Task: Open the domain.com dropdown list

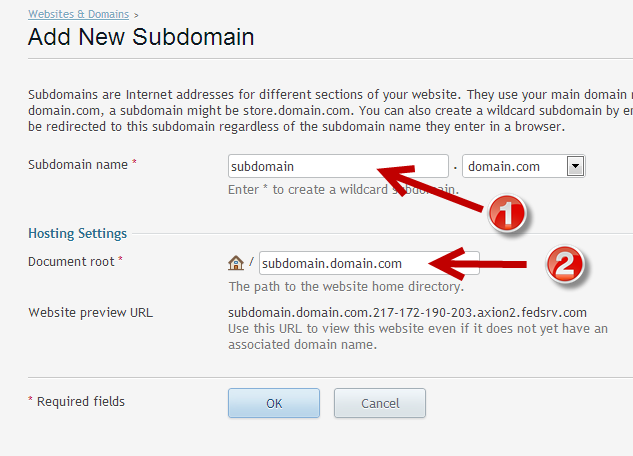Action: pyautogui.click(x=514, y=167)
